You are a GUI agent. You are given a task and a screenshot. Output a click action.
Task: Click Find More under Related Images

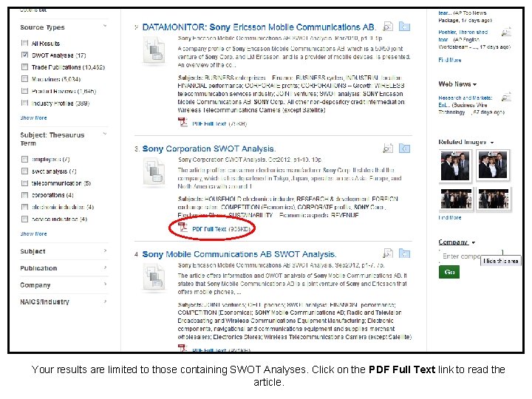[x=450, y=217]
